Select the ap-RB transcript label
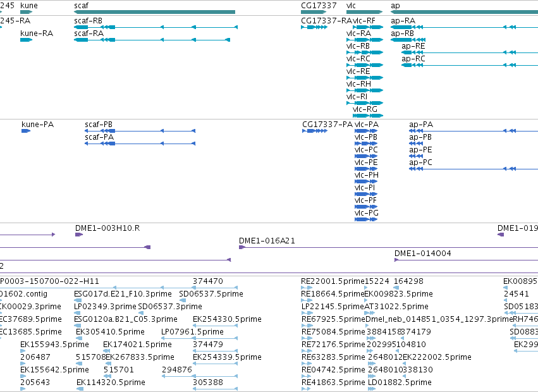This screenshot has height=392, width=538. click(x=402, y=34)
